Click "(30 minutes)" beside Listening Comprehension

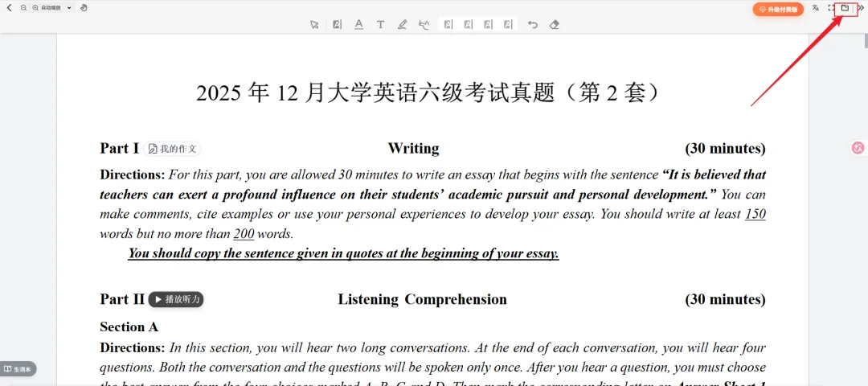tap(726, 300)
